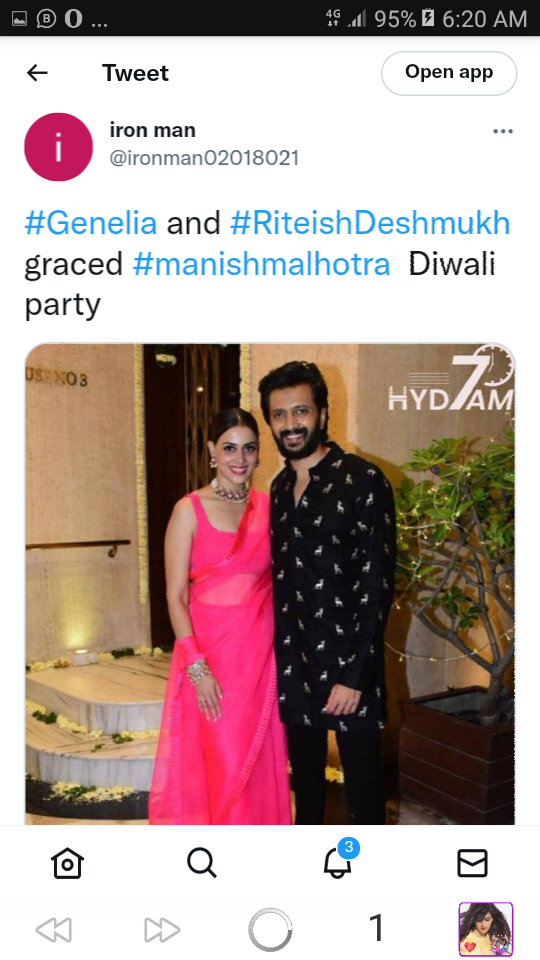Open the Messages envelope tab
540x960 pixels.
(472, 863)
